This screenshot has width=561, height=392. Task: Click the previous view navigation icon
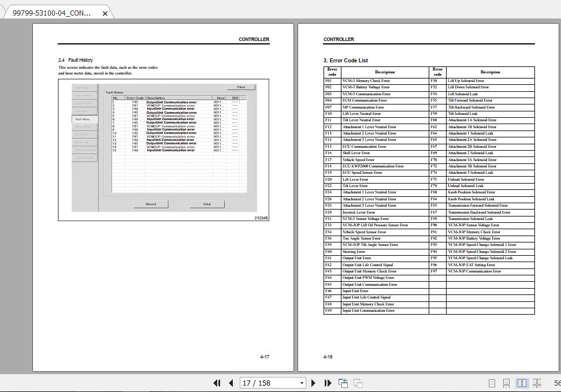pyautogui.click(x=343, y=383)
